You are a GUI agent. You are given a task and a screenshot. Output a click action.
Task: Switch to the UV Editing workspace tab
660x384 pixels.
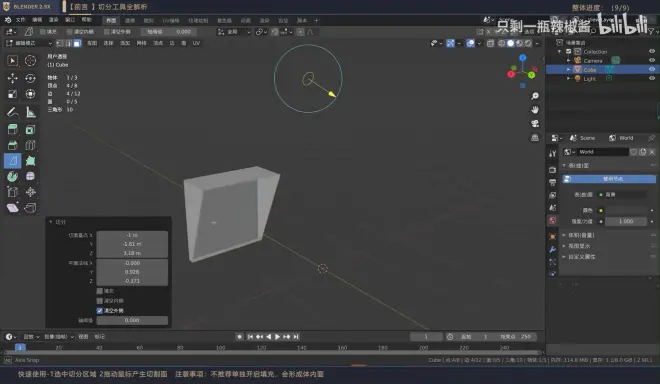pos(171,20)
